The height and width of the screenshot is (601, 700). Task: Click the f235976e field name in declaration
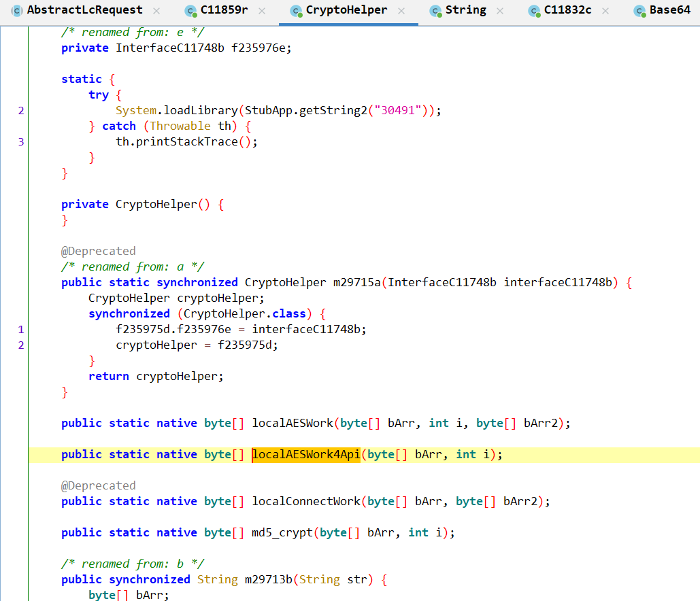pyautogui.click(x=259, y=48)
